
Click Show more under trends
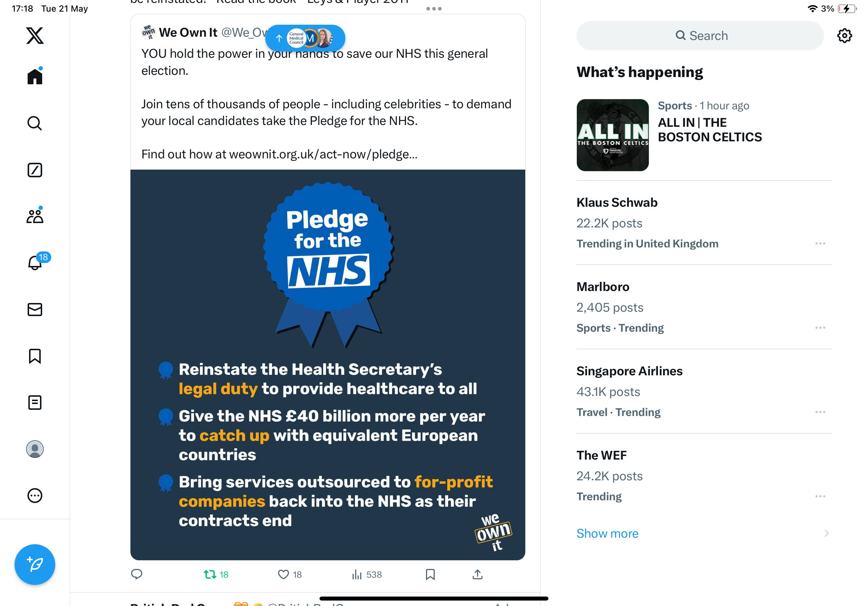pyautogui.click(x=607, y=533)
